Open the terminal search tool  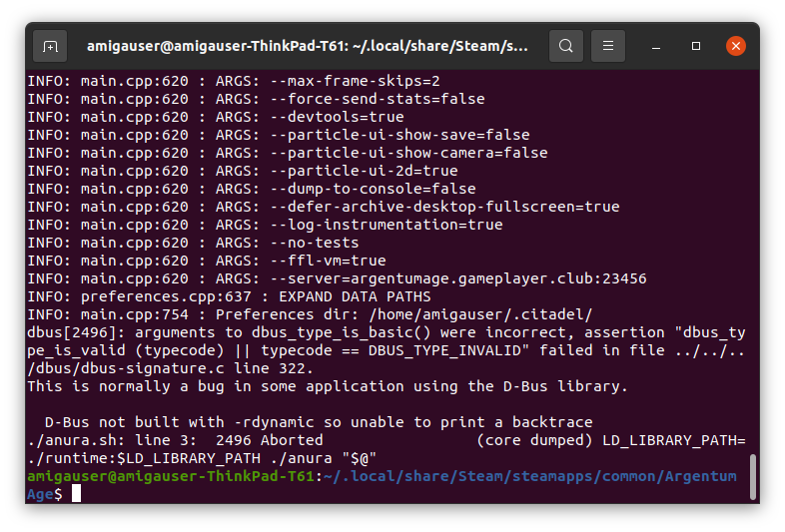point(565,46)
